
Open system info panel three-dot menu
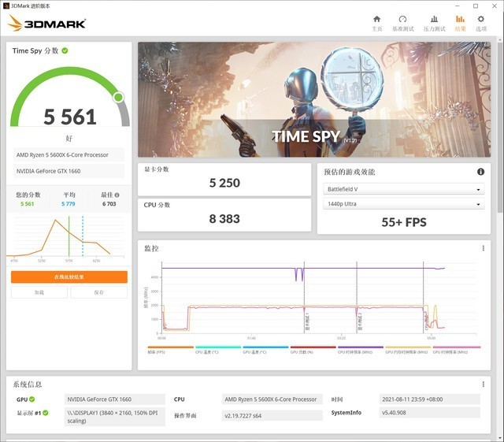point(483,384)
